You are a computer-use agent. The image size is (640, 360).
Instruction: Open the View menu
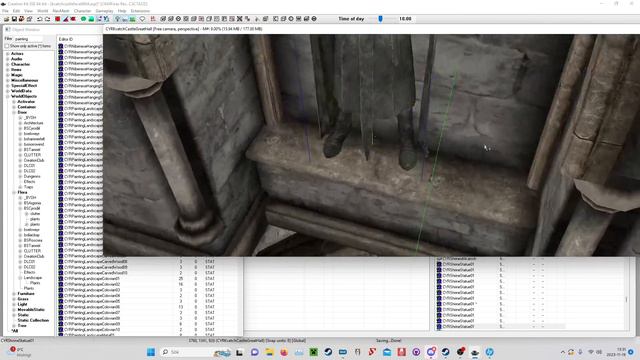pos(29,11)
